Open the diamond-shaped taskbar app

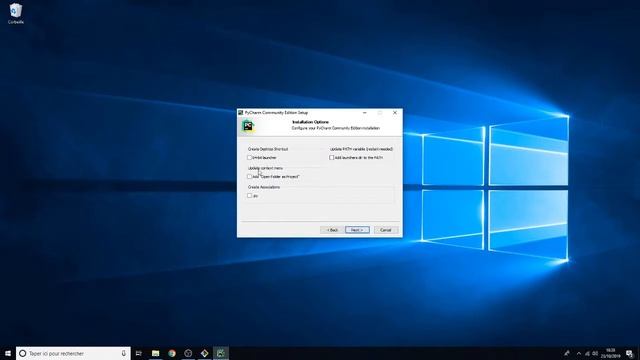(204, 353)
